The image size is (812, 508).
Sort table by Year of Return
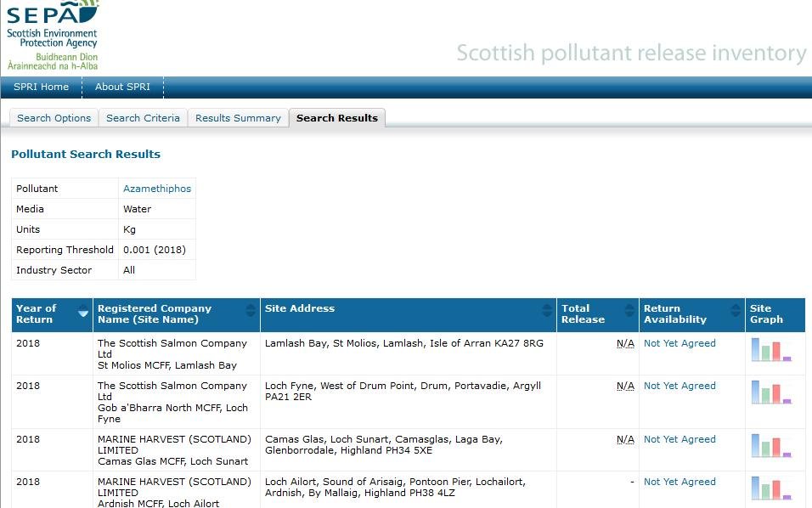[x=83, y=313]
